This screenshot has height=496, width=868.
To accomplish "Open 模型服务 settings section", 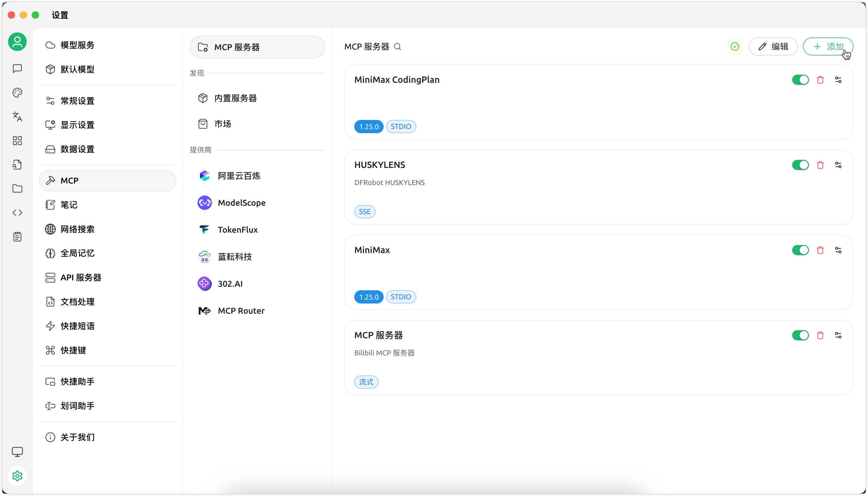I will click(77, 45).
